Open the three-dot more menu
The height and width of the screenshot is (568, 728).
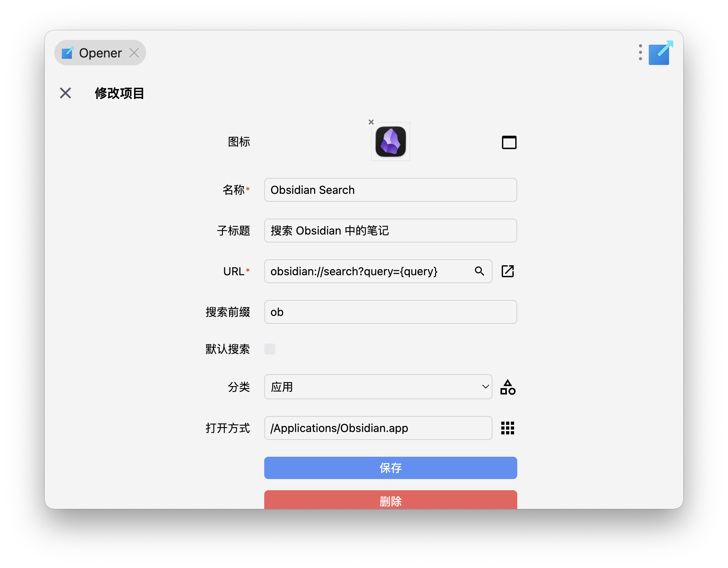[640, 52]
